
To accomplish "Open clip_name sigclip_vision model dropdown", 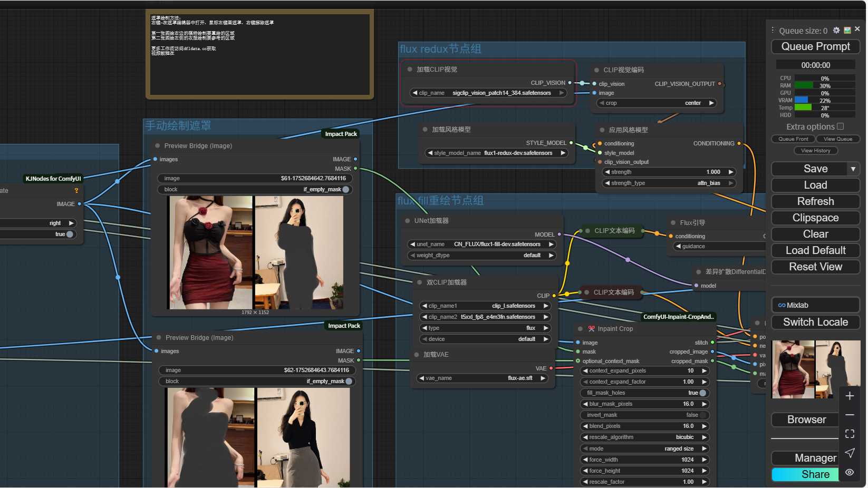I will 488,93.
